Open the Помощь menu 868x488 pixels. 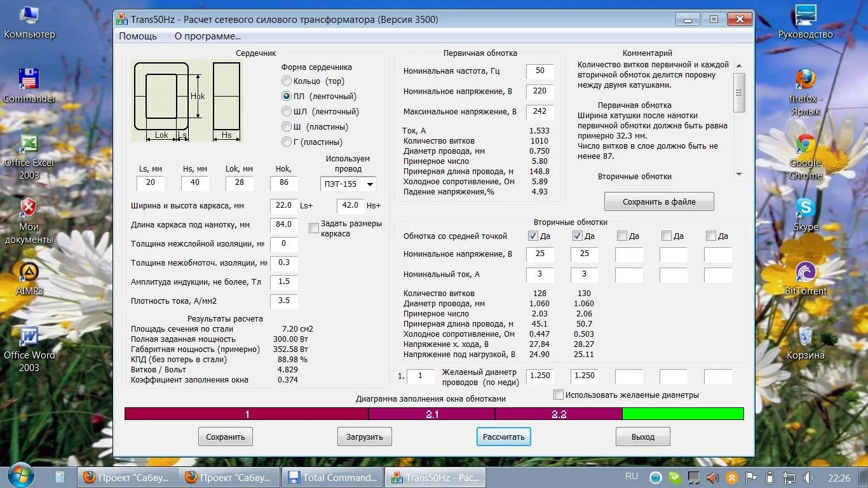point(138,36)
